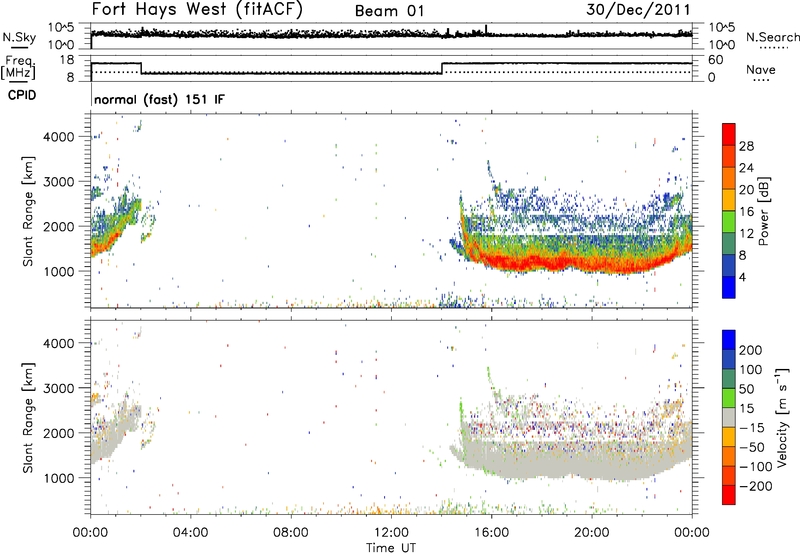This screenshot has height=554, width=800.
Task: Click the 'Nave' legend label
Action: point(760,69)
